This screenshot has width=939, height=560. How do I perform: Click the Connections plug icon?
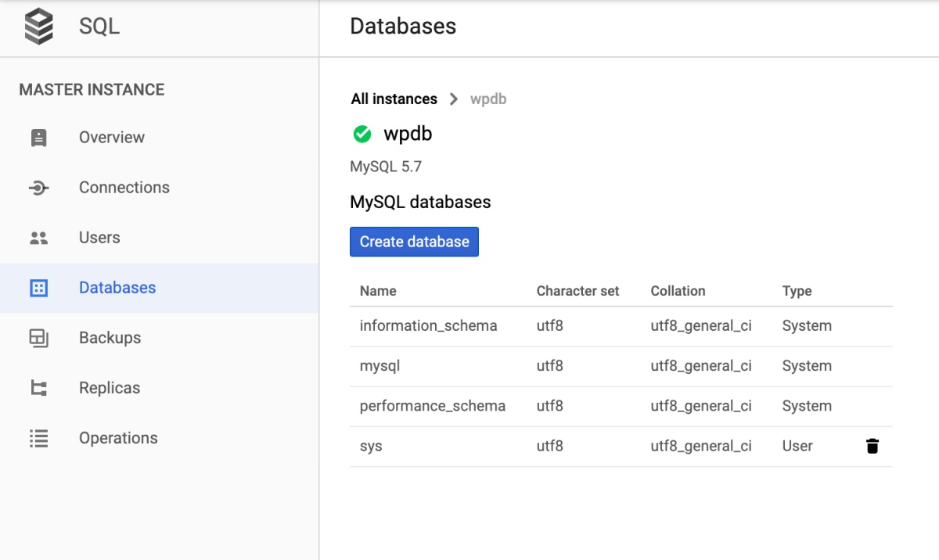[x=38, y=187]
